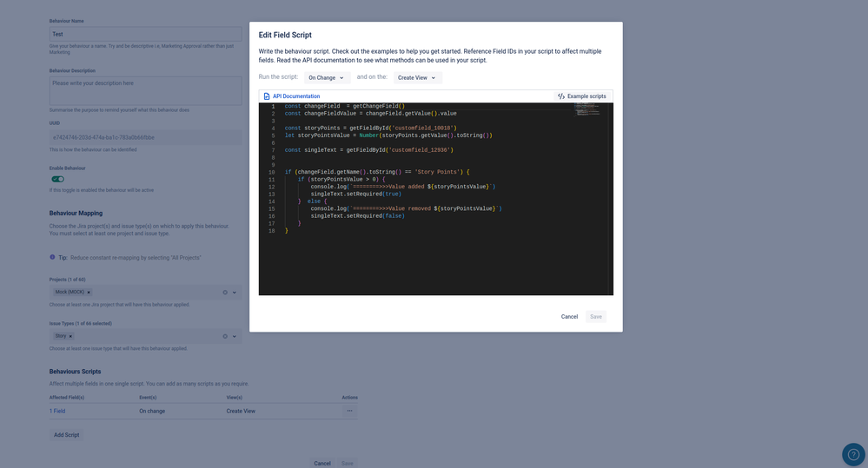Image resolution: width=868 pixels, height=468 pixels.
Task: Clear all selected projects
Action: [x=225, y=292]
